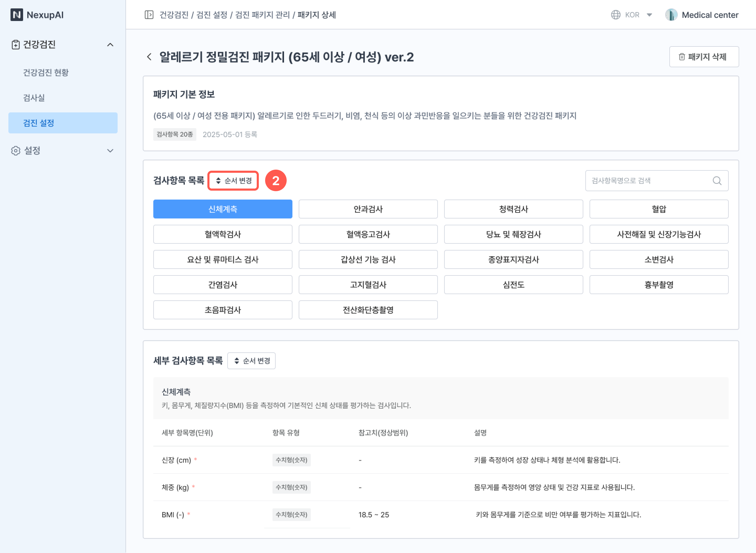Select the 혈액학검사 category
The height and width of the screenshot is (553, 756).
tap(223, 234)
